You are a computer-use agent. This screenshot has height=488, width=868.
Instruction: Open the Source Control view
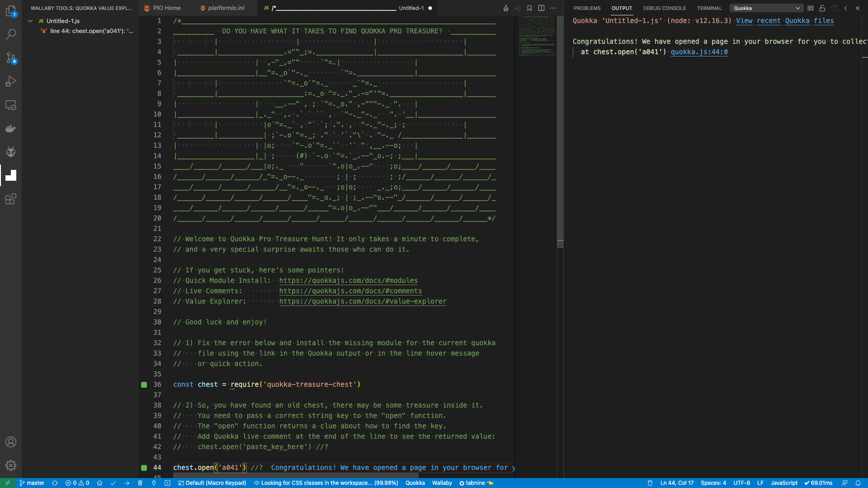pyautogui.click(x=11, y=58)
